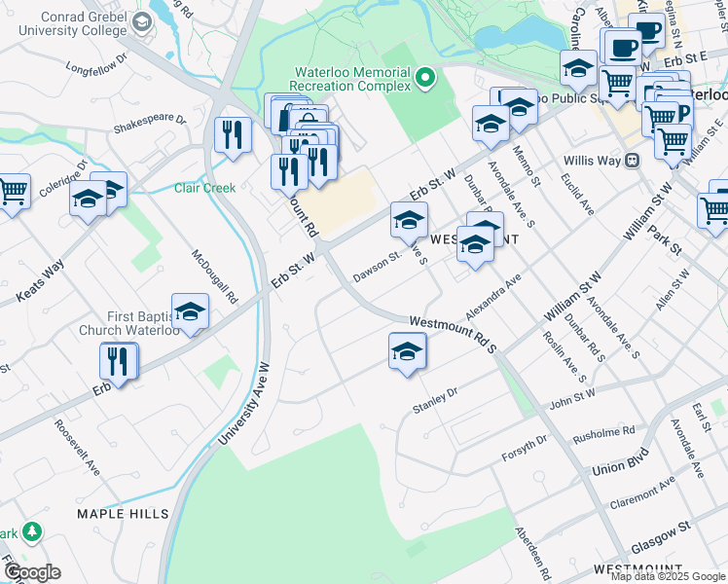The height and width of the screenshot is (584, 728).
Task: Select the front restaurant marker beside Westmount Rd
Action: click(x=289, y=173)
